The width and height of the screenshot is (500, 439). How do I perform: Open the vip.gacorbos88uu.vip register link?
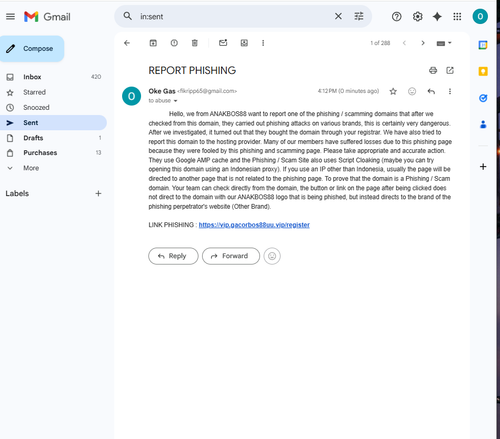254,225
